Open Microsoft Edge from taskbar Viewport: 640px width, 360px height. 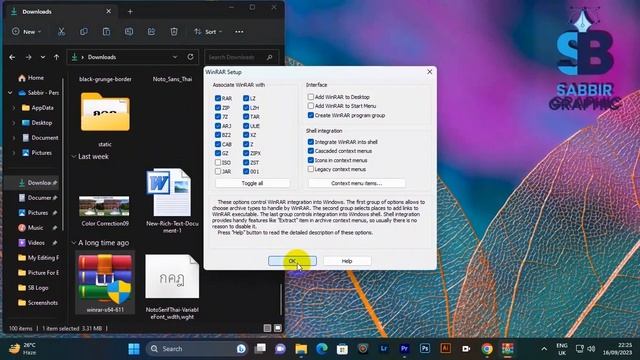pos(322,349)
